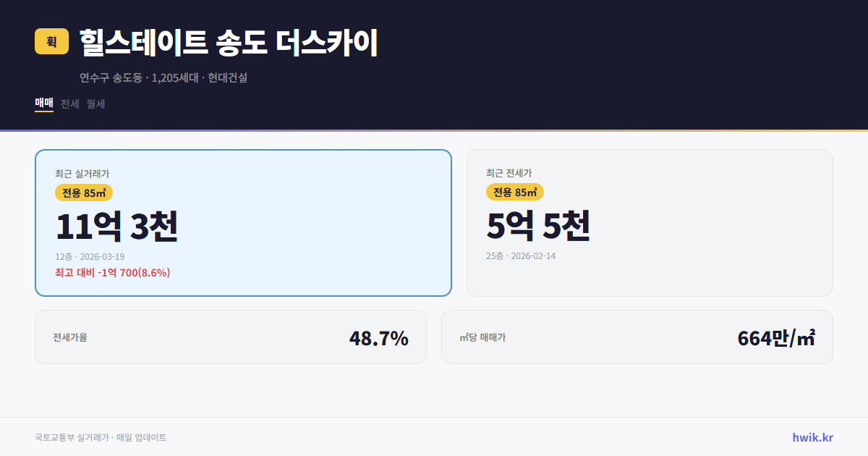Click the 25층 · 2026-02-14 transaction detail
The width and height of the screenshot is (868, 456).
(x=523, y=256)
